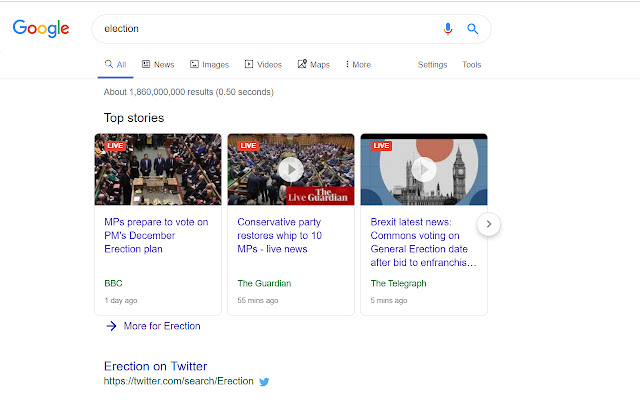Play the Telegraph Brexit video
The height and width of the screenshot is (400, 640).
(x=423, y=169)
